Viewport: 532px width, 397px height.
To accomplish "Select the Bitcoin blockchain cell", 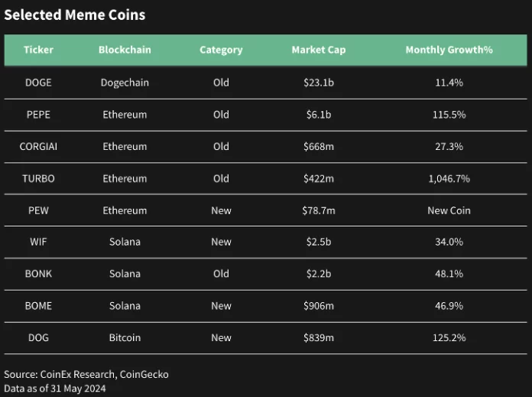I will [x=125, y=337].
